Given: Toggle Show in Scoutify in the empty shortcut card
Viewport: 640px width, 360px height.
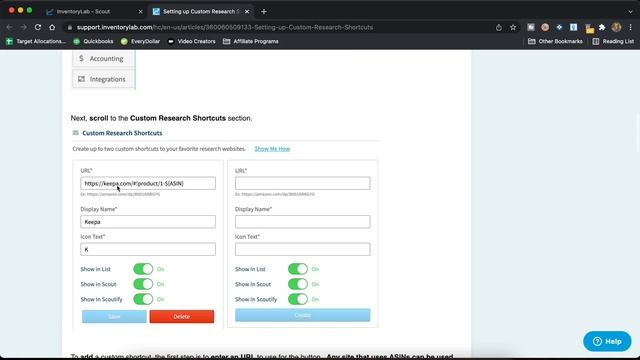Looking at the screenshot, I should 298,299.
